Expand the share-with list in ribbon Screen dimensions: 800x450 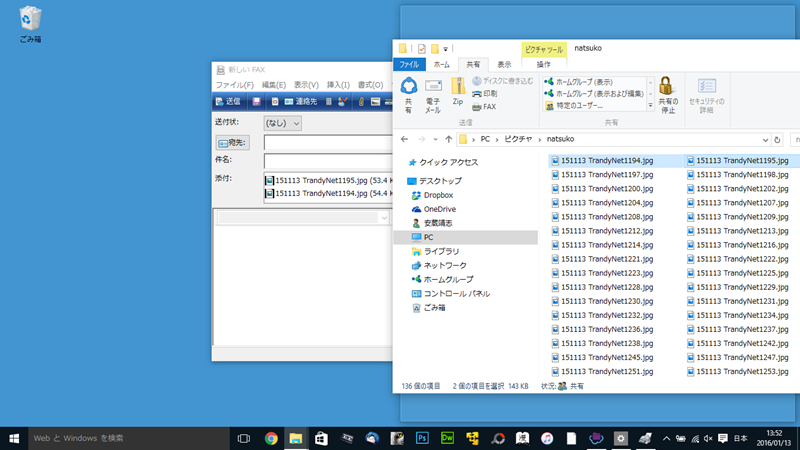(x=650, y=106)
